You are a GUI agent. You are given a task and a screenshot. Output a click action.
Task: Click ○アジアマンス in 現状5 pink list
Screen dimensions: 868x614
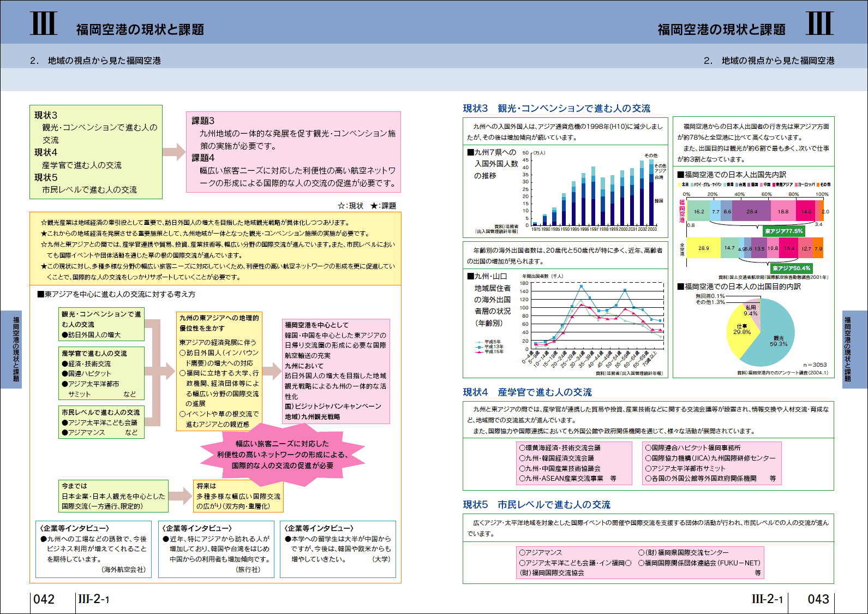point(541,552)
